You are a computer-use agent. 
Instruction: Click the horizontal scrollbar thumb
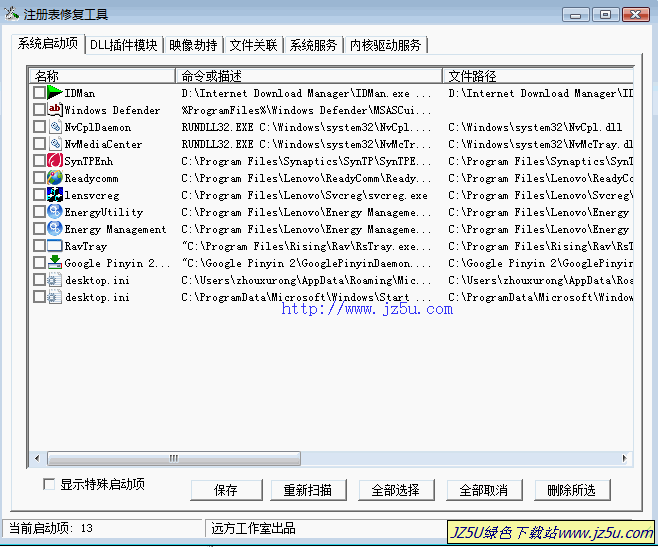pos(174,458)
